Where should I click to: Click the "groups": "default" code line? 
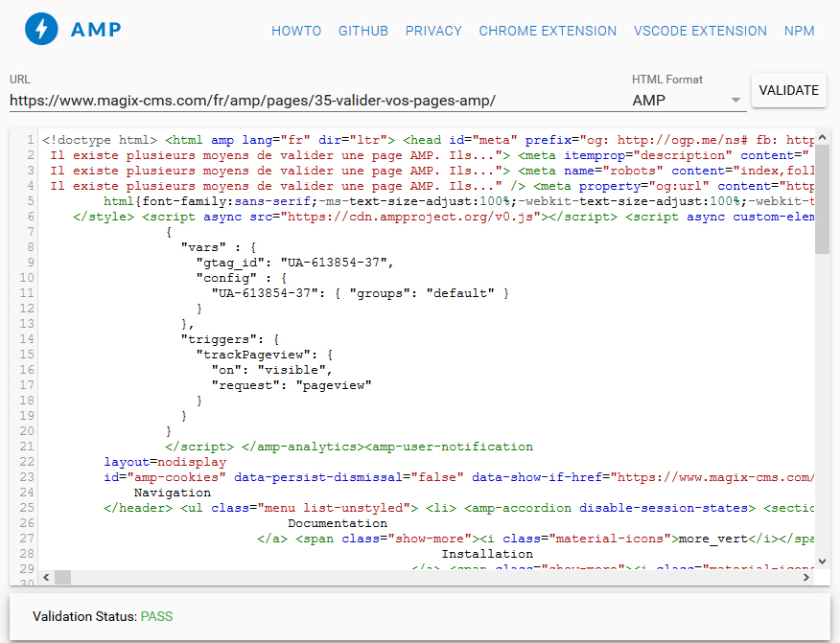click(x=360, y=293)
